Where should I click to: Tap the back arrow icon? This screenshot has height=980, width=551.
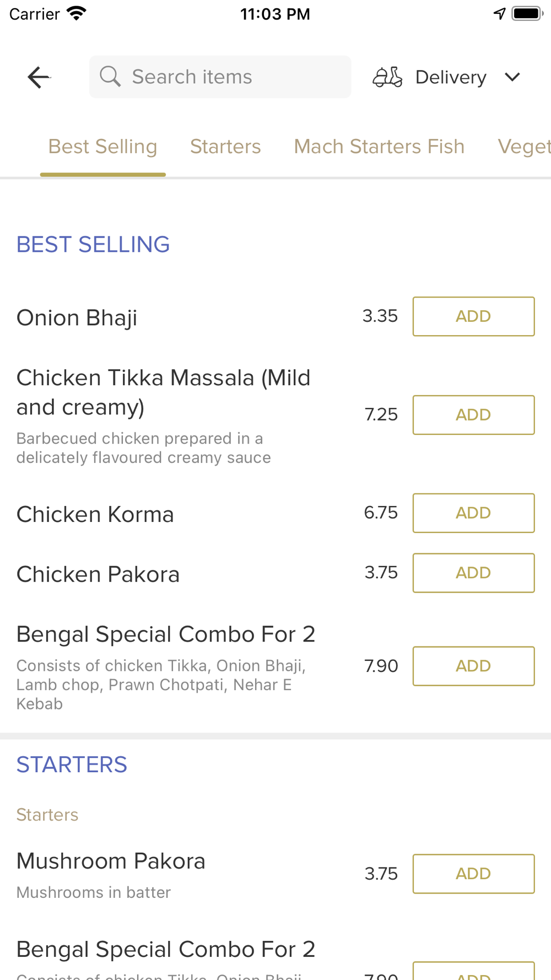point(39,77)
